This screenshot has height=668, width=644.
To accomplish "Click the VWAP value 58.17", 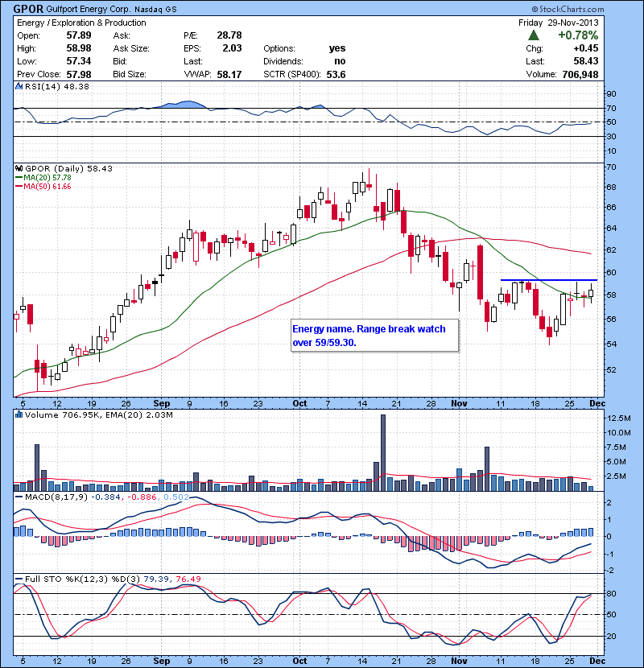I will [x=229, y=75].
